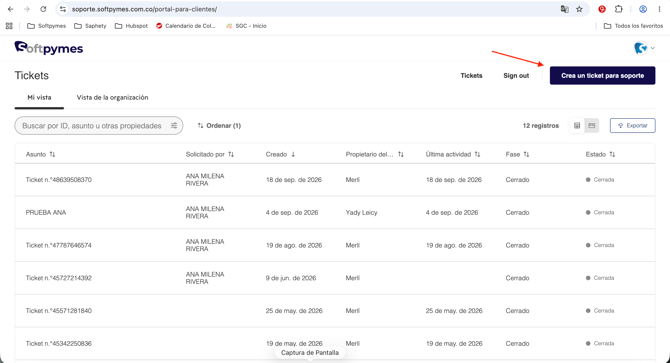Viewport: 670px width, 363px height.
Task: Select the Mi vista tab
Action: [x=39, y=97]
